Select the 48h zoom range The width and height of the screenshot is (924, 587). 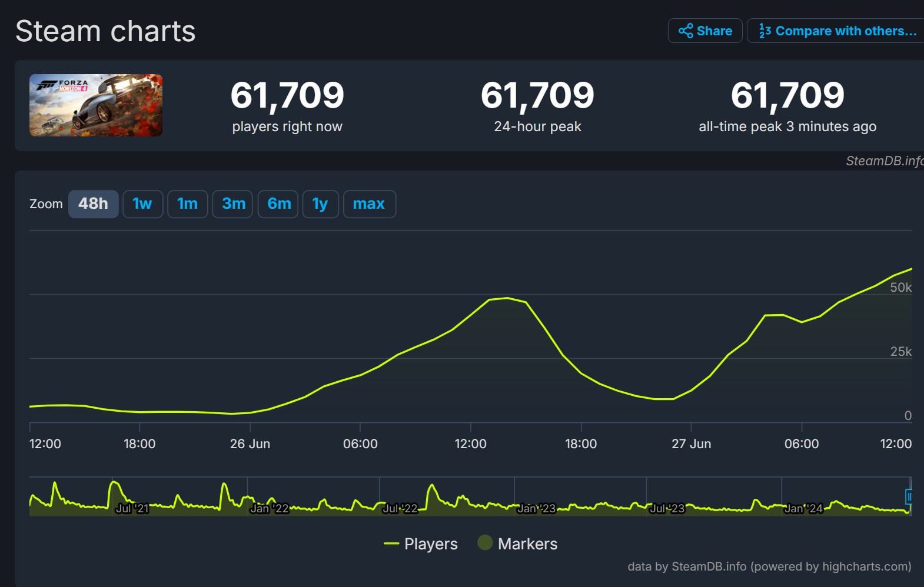tap(93, 204)
